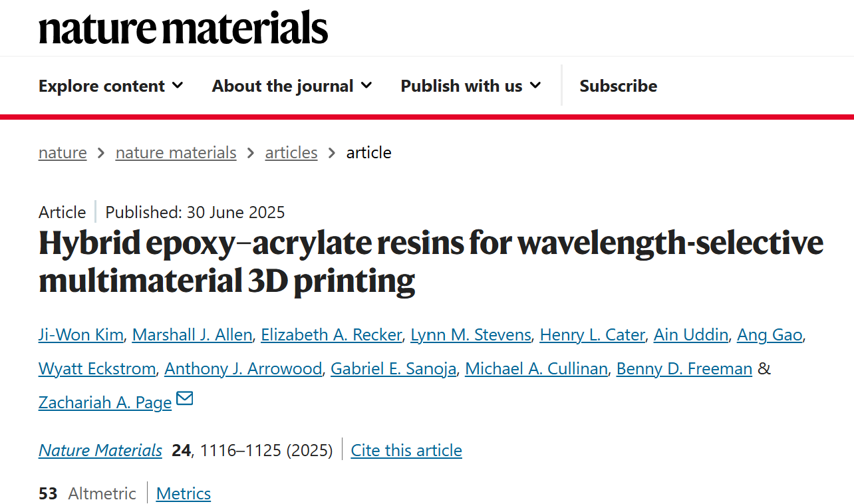Navigate to the articles breadcrumb

(291, 152)
